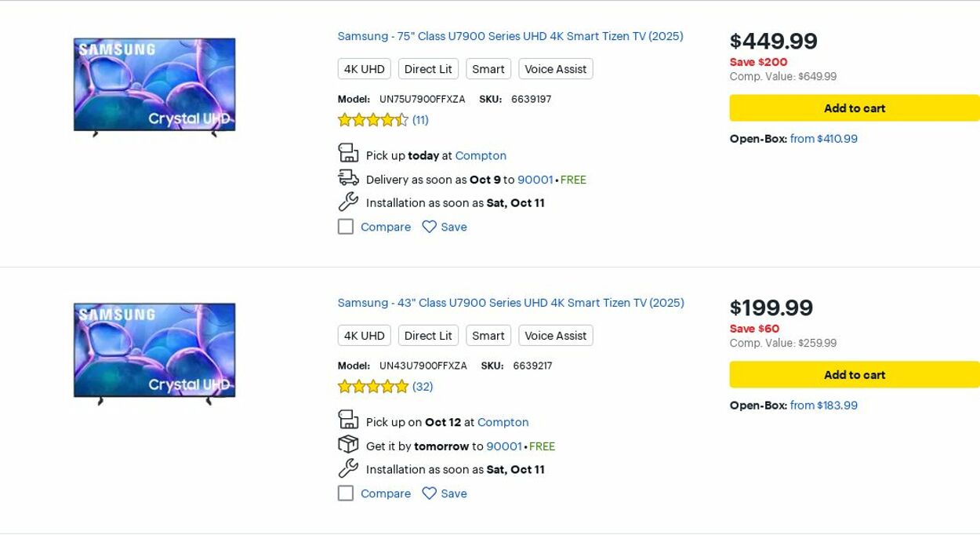View Open-Box offers from $410.99
Screen dimensions: 980x535
823,139
